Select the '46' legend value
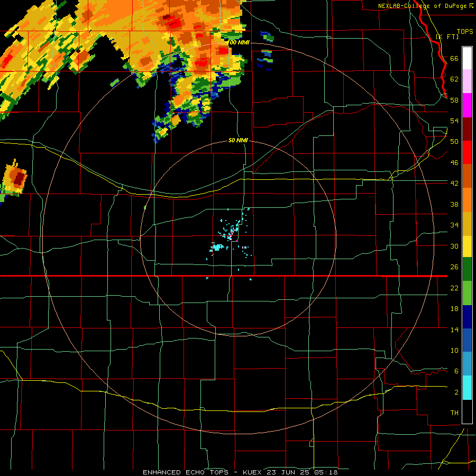The height and width of the screenshot is (476, 476). [454, 162]
